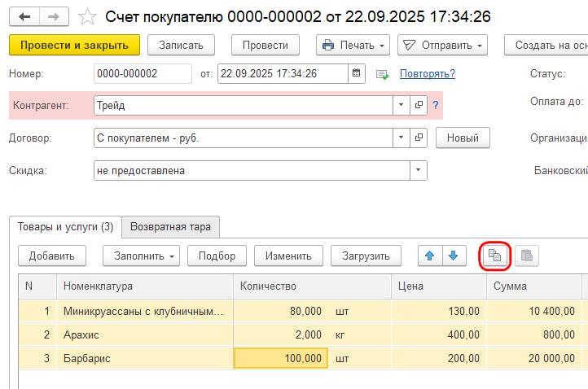This screenshot has width=588, height=389.
Task: Open the Отправить dropdown menu
Action: tap(442, 45)
